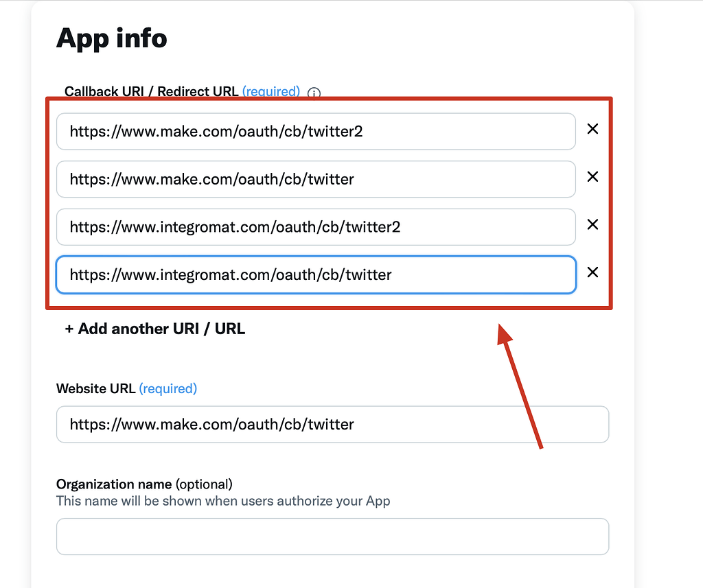
Task: Select the Website URL input field
Action: [332, 424]
